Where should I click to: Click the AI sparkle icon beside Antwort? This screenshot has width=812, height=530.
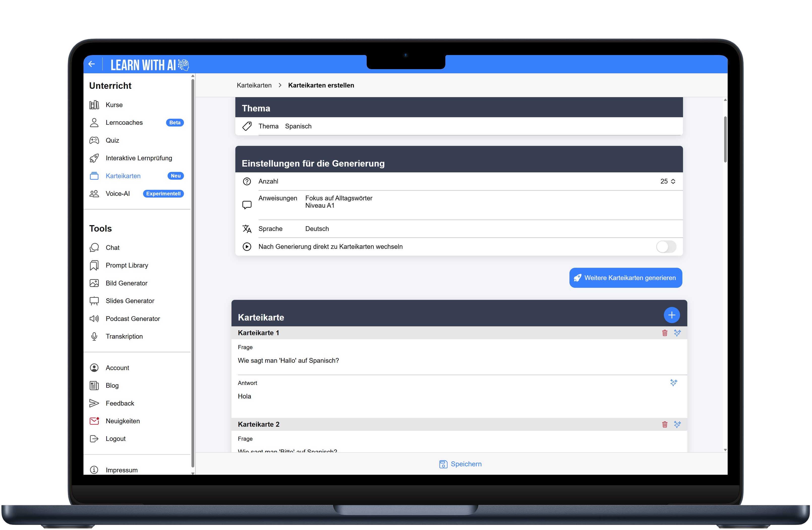coord(674,382)
